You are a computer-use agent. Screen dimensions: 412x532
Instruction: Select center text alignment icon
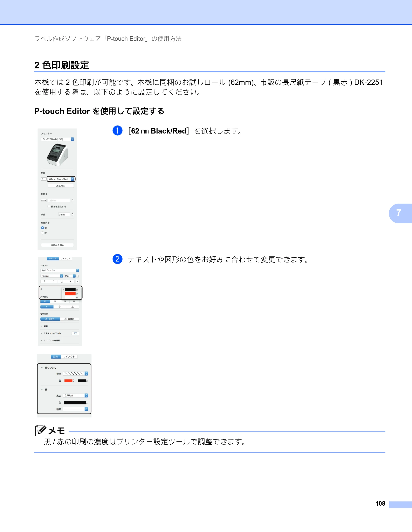(55, 301)
